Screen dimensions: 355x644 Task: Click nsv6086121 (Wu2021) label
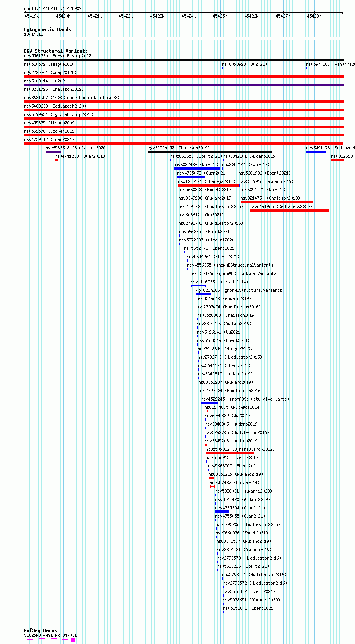coord(201,215)
